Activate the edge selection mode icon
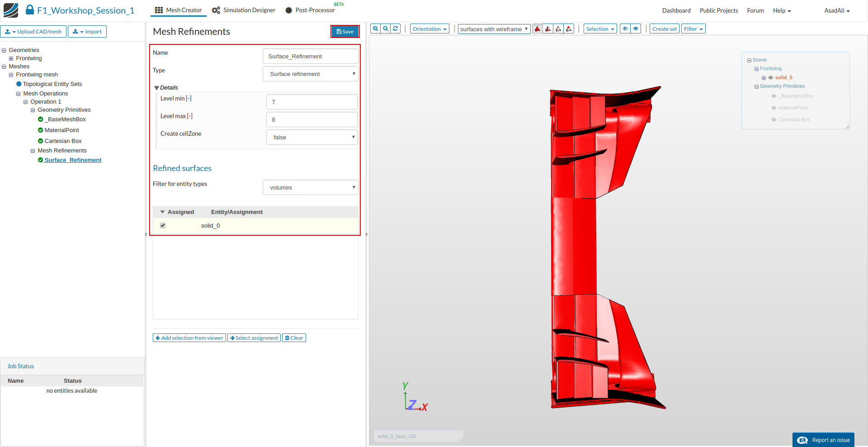 (558, 29)
